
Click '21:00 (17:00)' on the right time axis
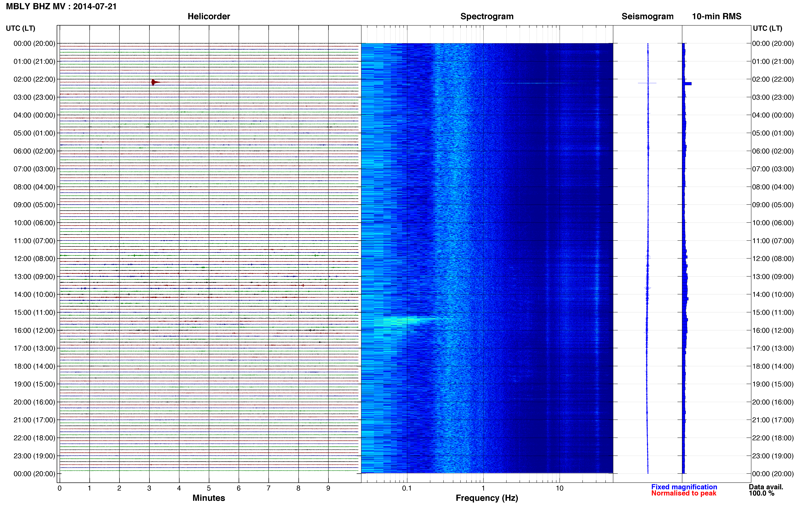773,420
